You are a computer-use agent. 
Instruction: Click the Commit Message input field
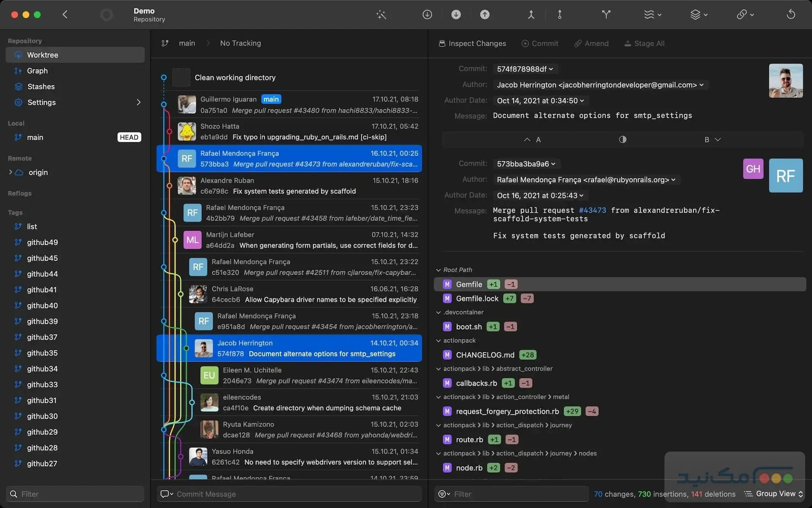(x=289, y=494)
